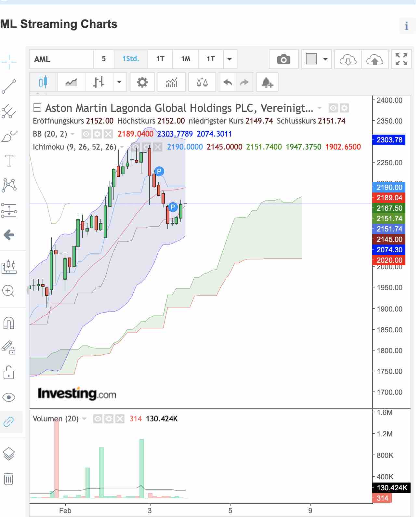This screenshot has height=517, width=420.
Task: Switch to candlestick chart style
Action: point(43,82)
